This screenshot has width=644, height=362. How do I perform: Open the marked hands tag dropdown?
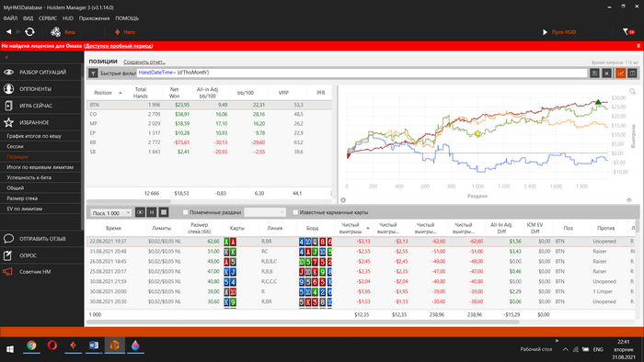[x=265, y=212]
